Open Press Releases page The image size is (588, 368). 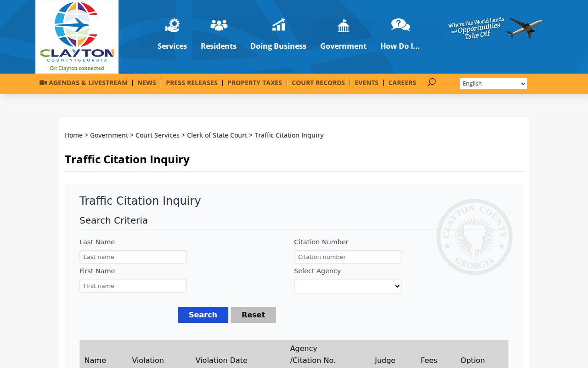[x=192, y=83]
